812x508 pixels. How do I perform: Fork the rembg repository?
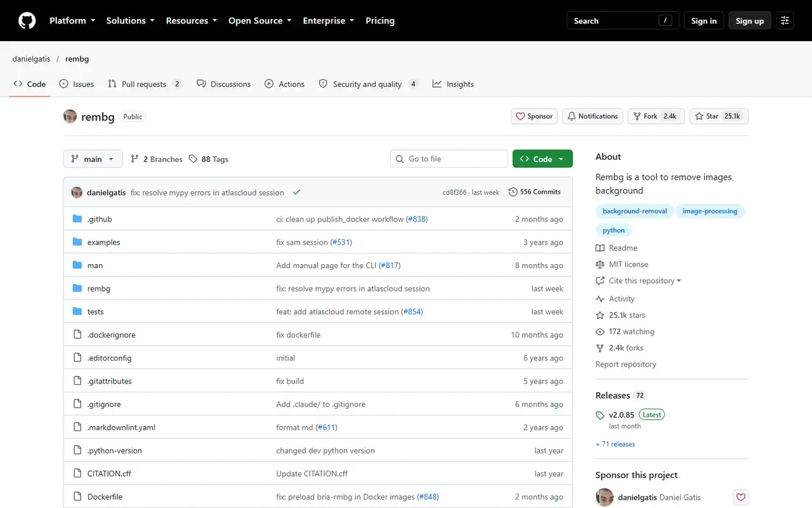tap(656, 116)
